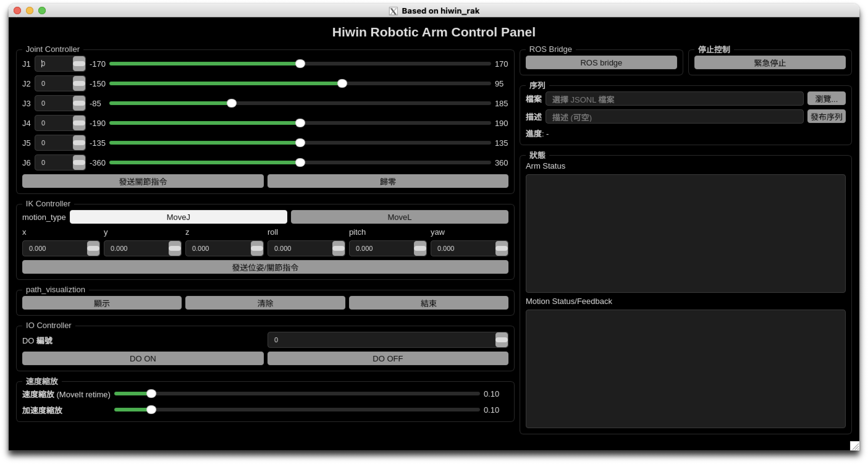Click the J2 spinbox stepper
The height and width of the screenshot is (464, 868).
[79, 84]
